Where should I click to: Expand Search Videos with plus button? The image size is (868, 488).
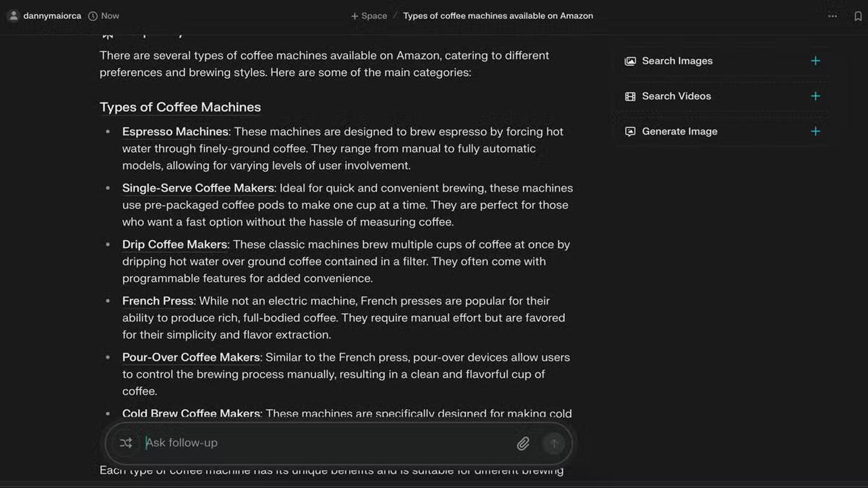pyautogui.click(x=815, y=96)
